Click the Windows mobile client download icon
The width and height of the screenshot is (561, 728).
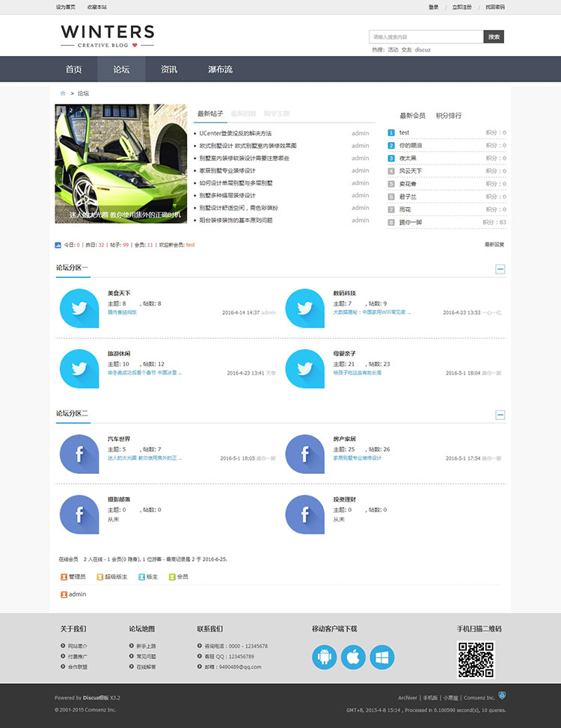pos(381,657)
